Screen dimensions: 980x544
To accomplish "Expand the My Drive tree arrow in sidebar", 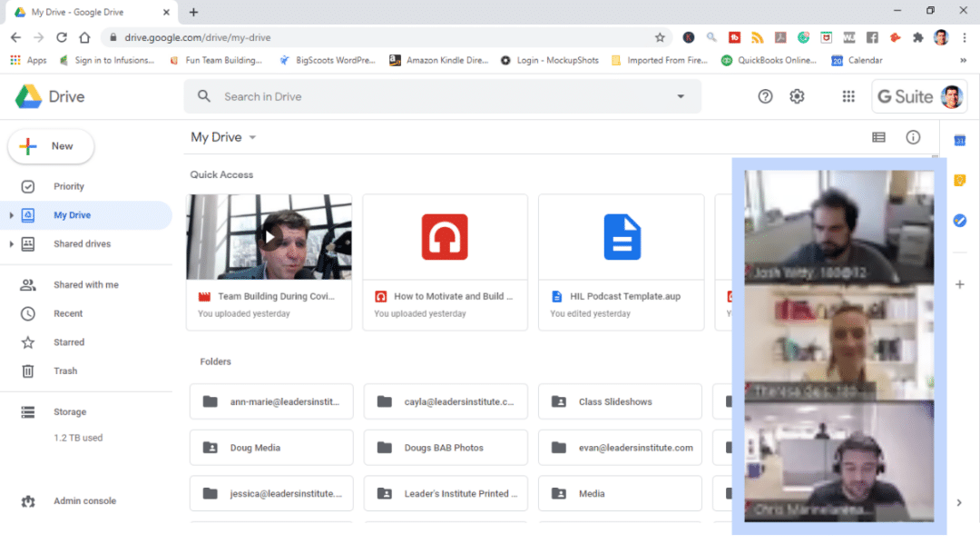I will 11,215.
